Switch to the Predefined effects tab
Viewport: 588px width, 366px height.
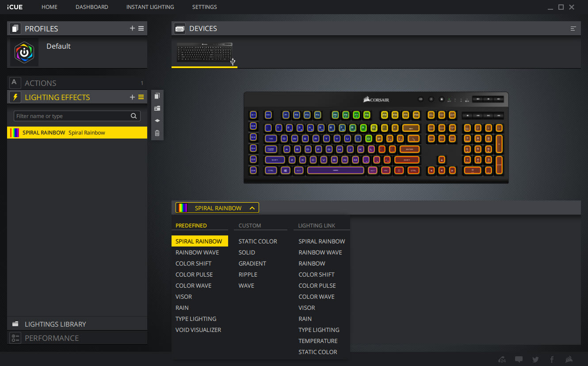(x=191, y=226)
